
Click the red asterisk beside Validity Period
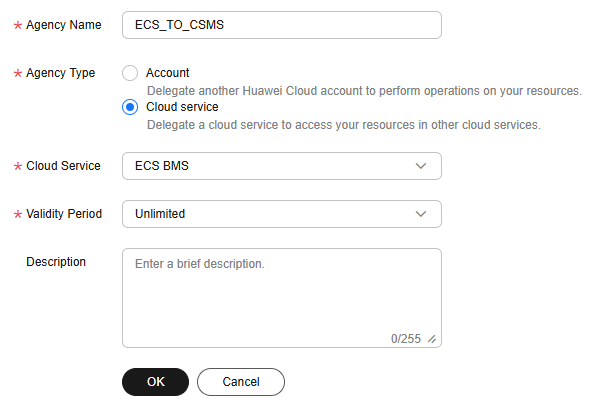[18, 215]
